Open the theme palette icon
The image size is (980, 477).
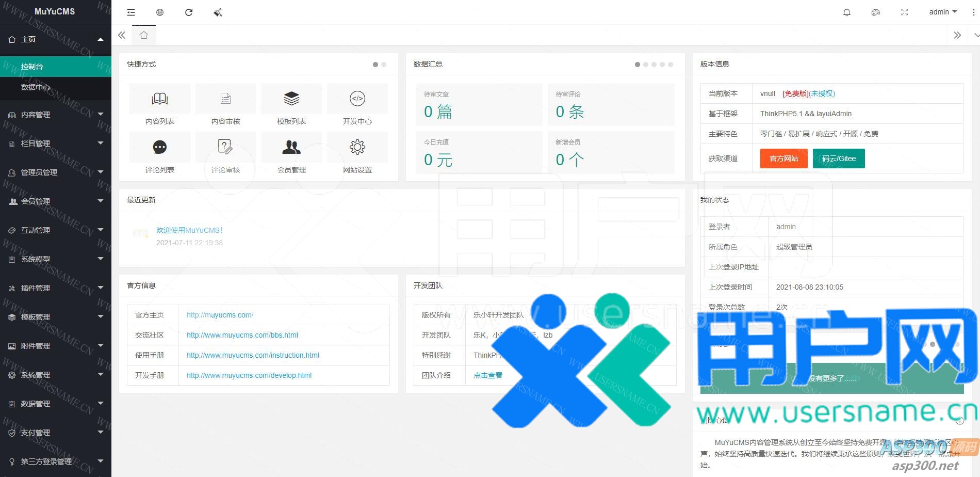click(875, 12)
